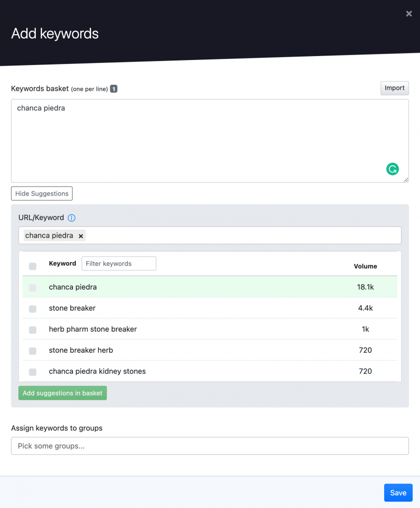This screenshot has height=508, width=420.
Task: Close the Add keywords dialog
Action: click(x=409, y=13)
